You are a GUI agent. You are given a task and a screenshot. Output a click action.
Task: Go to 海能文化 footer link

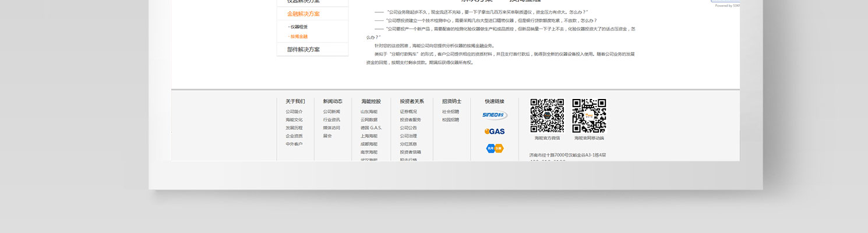click(294, 120)
